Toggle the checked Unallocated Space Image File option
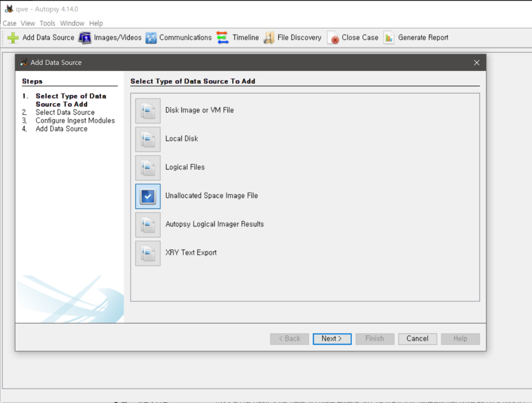532x403 pixels. click(148, 197)
